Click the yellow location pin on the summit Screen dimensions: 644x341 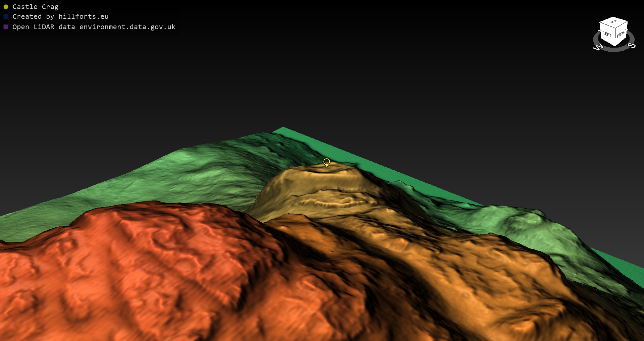[326, 162]
